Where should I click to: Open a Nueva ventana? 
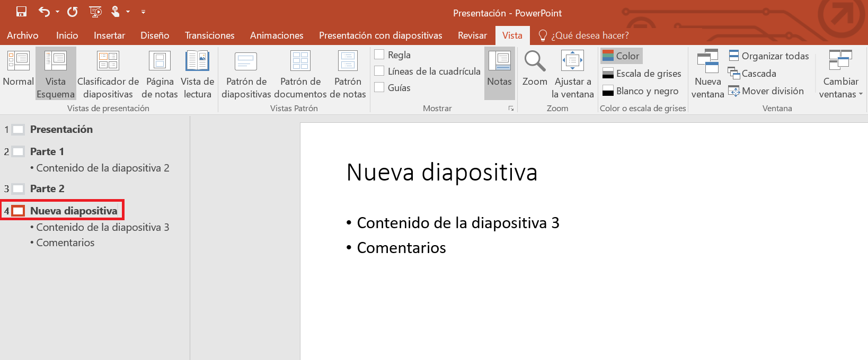coord(707,73)
